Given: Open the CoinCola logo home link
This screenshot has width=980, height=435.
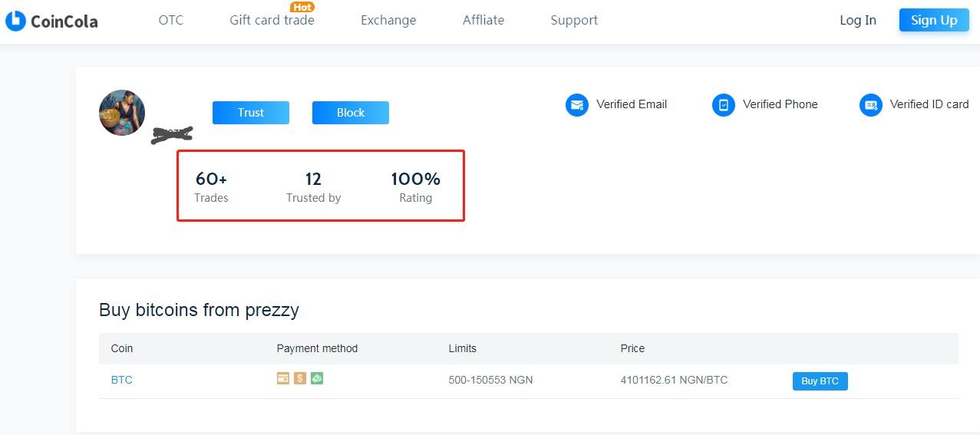Looking at the screenshot, I should click(51, 21).
